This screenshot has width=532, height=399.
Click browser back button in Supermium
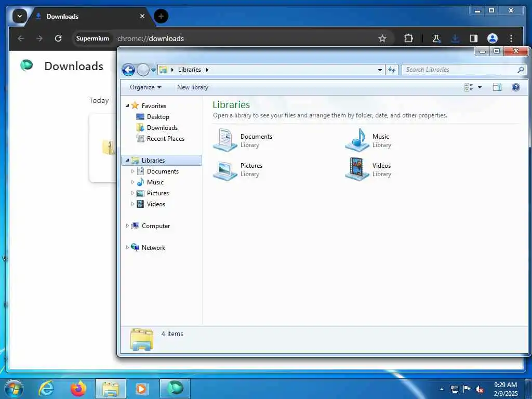[21, 38]
